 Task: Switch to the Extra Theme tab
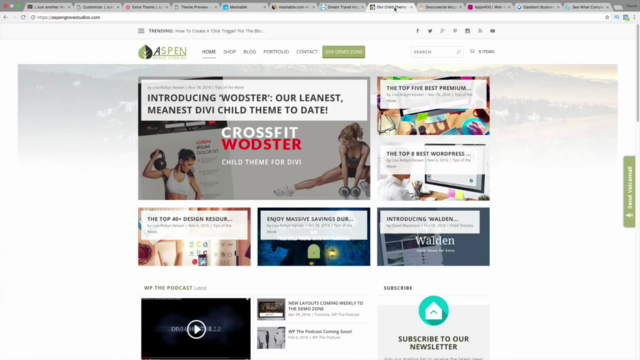(146, 7)
